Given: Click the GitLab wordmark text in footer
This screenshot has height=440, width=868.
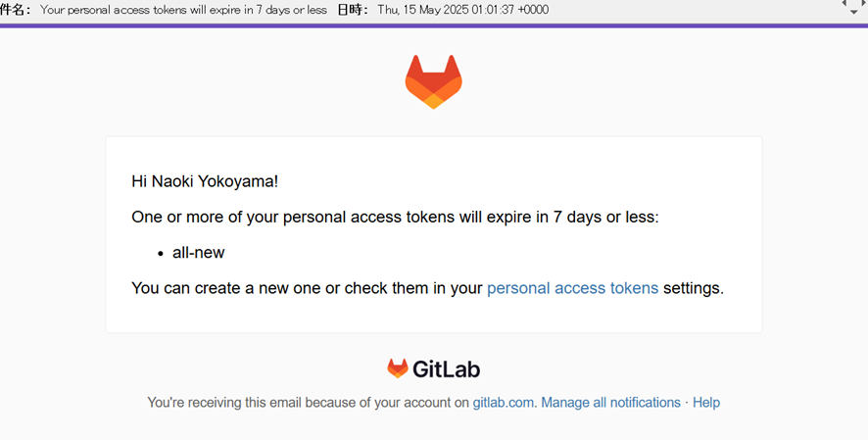Looking at the screenshot, I should [x=446, y=369].
